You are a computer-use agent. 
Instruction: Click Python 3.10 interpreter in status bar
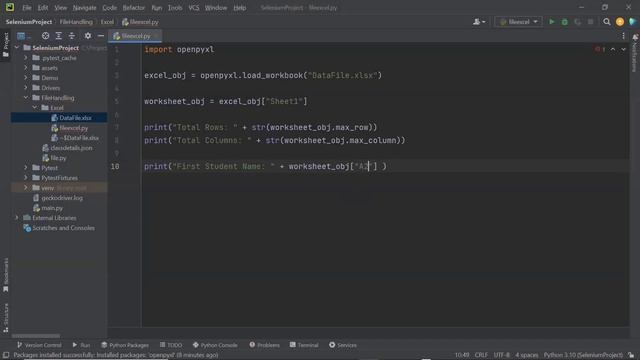coord(583,355)
